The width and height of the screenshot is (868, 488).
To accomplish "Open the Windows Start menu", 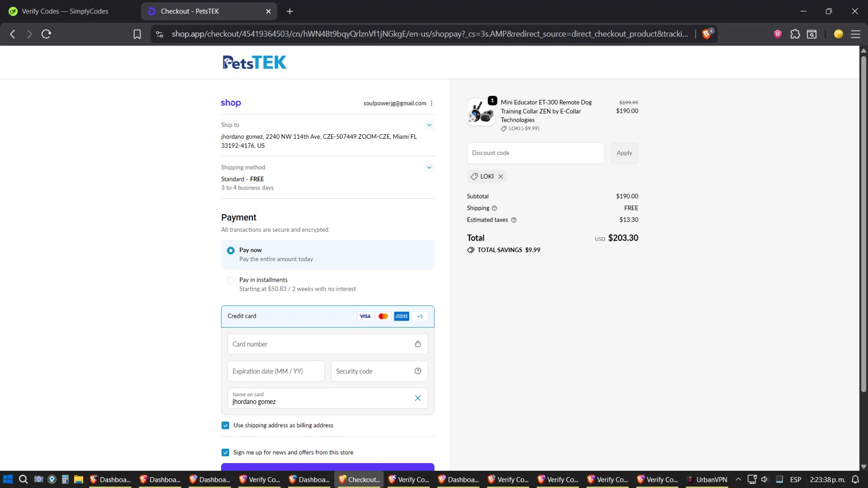I will [8, 479].
